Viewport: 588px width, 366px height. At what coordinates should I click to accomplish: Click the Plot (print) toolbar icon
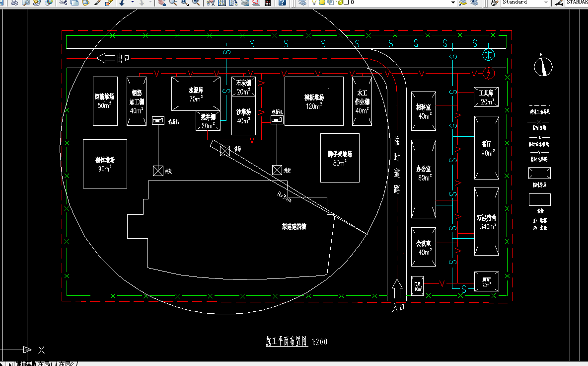click(14, 2)
